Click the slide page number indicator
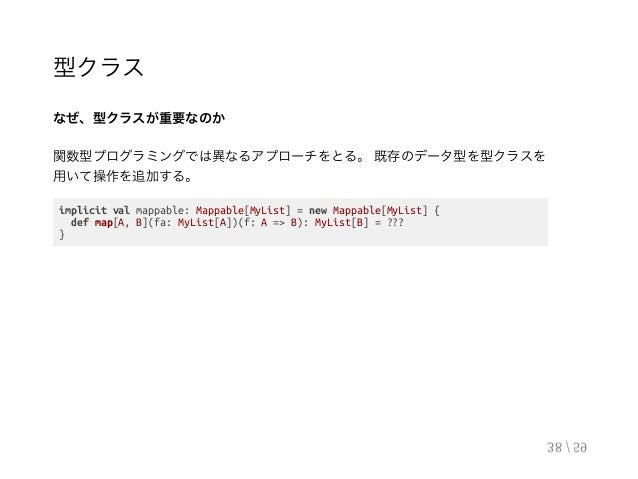Image resolution: width=638 pixels, height=479 pixels. (567, 447)
